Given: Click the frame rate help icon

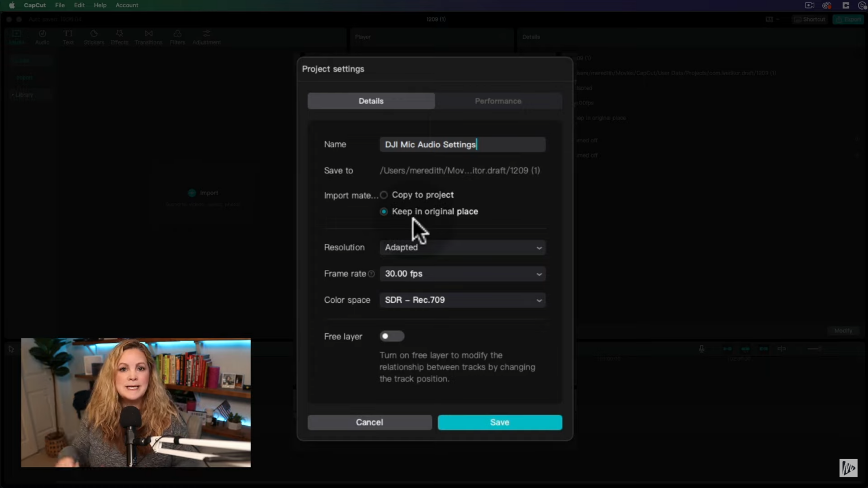Looking at the screenshot, I should tap(371, 274).
